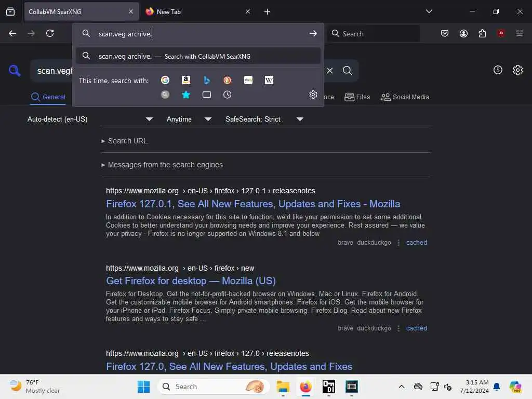532x399 pixels.
Task: Show hidden system tray icons chevron
Action: (402, 387)
